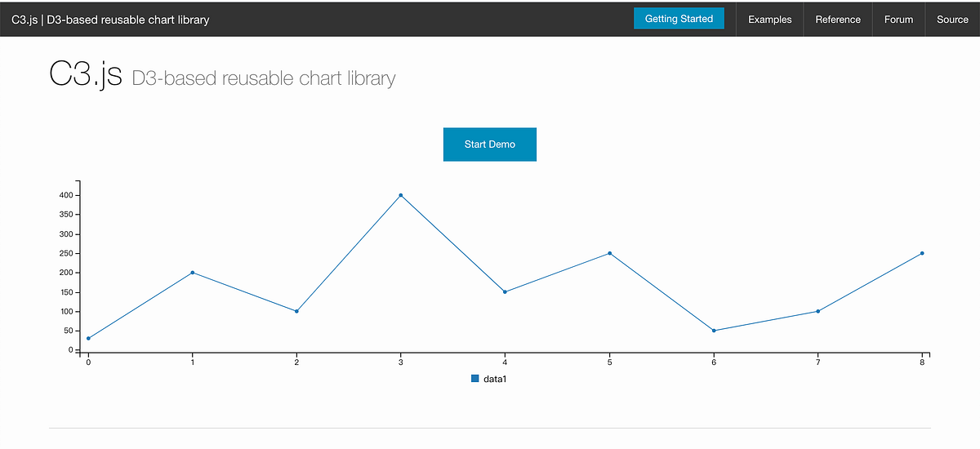Select the data point above x=4

pyautogui.click(x=506, y=291)
